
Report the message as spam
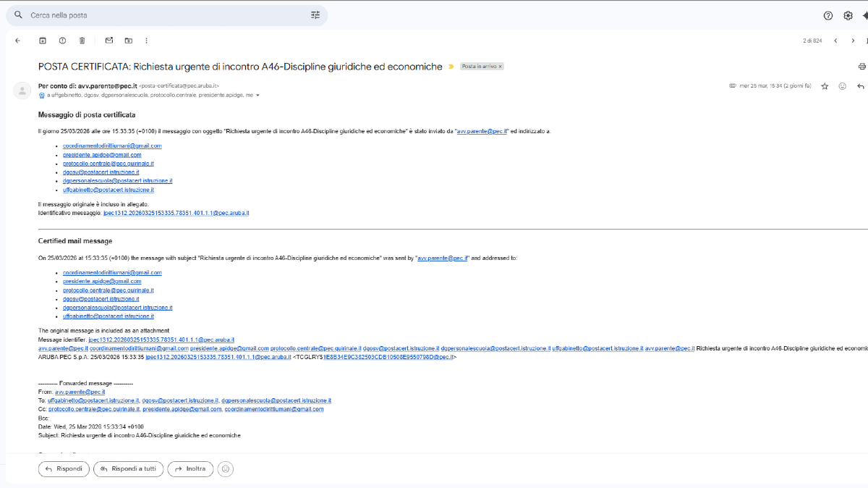(62, 41)
